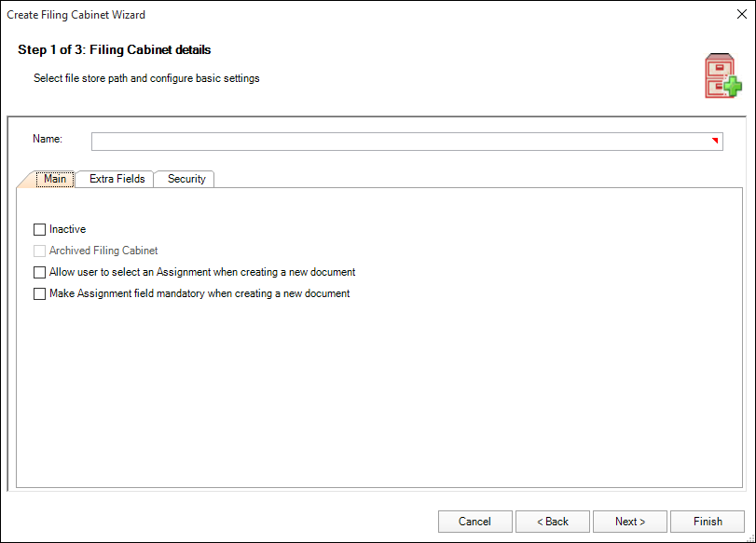The height and width of the screenshot is (543, 756).
Task: Close the Create Filing Cabinet Wizard window
Action: point(739,15)
